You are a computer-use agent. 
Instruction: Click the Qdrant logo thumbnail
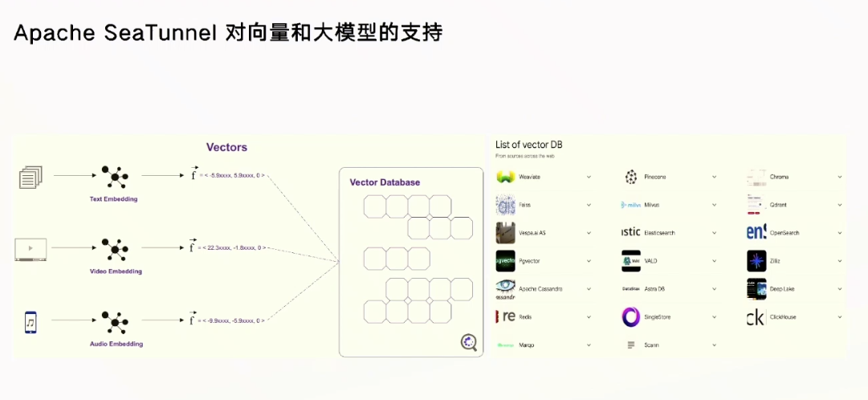click(756, 205)
